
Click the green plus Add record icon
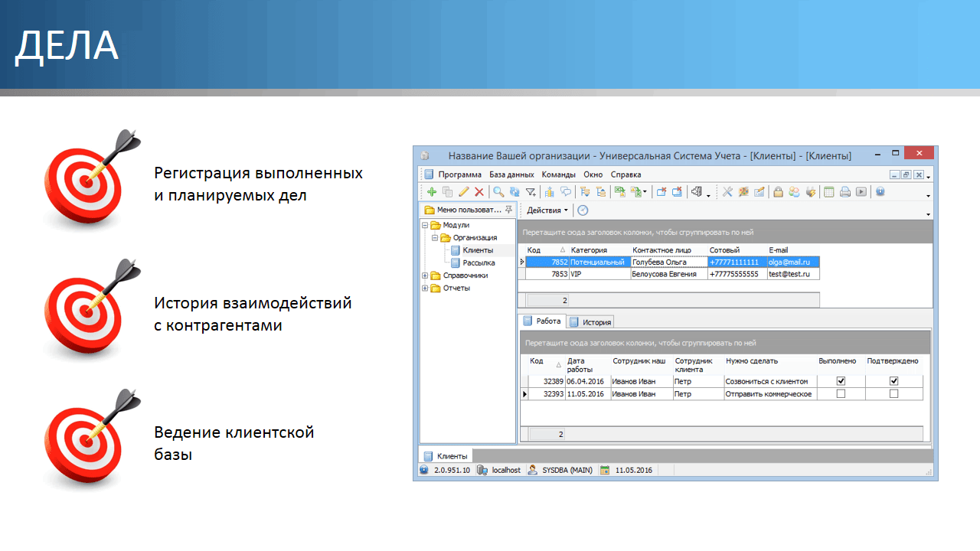432,192
